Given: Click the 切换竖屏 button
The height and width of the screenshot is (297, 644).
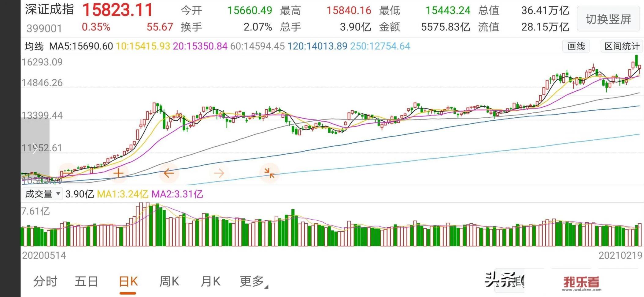Looking at the screenshot, I should tap(608, 19).
